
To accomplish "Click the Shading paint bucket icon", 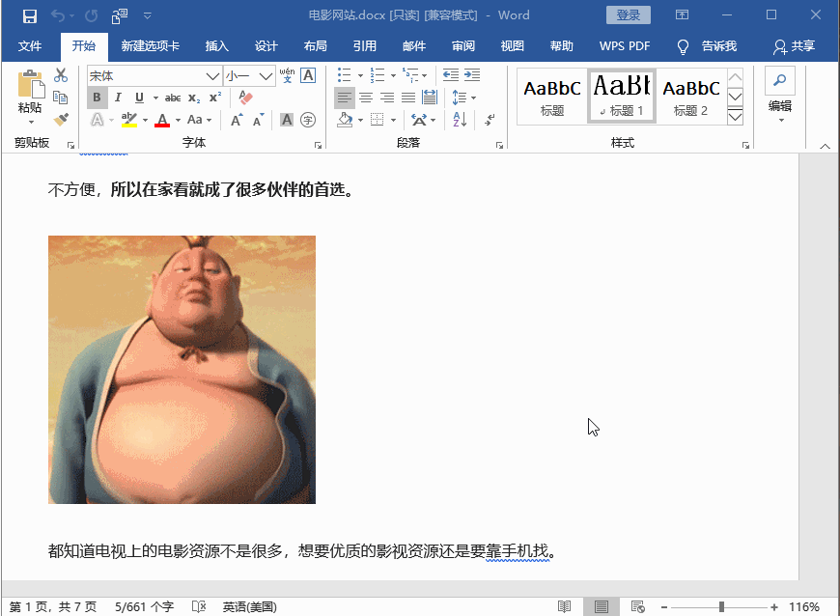I will (345, 120).
